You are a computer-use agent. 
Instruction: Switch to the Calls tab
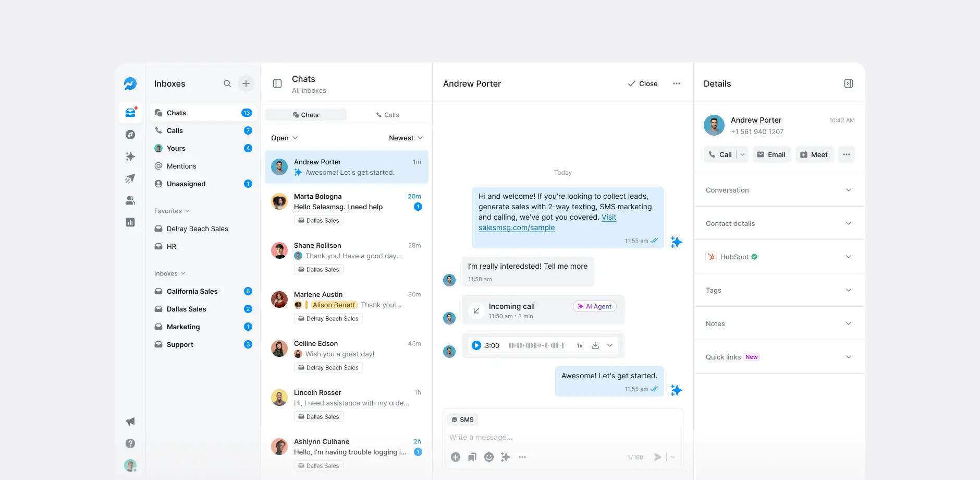click(388, 115)
